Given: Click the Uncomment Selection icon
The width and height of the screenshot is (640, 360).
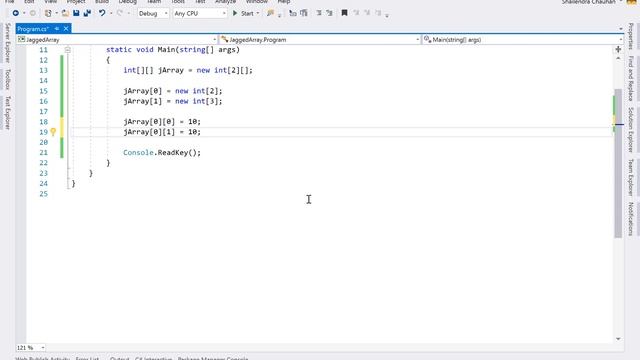Looking at the screenshot, I should (x=329, y=13).
